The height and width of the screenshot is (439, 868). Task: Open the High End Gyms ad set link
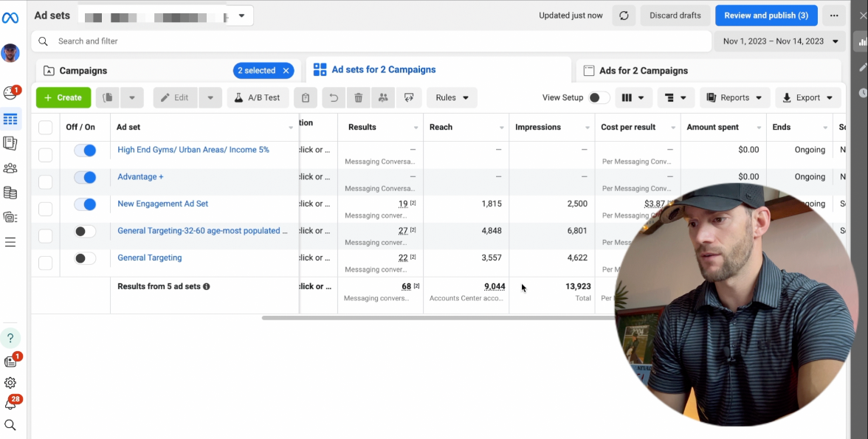pos(193,150)
